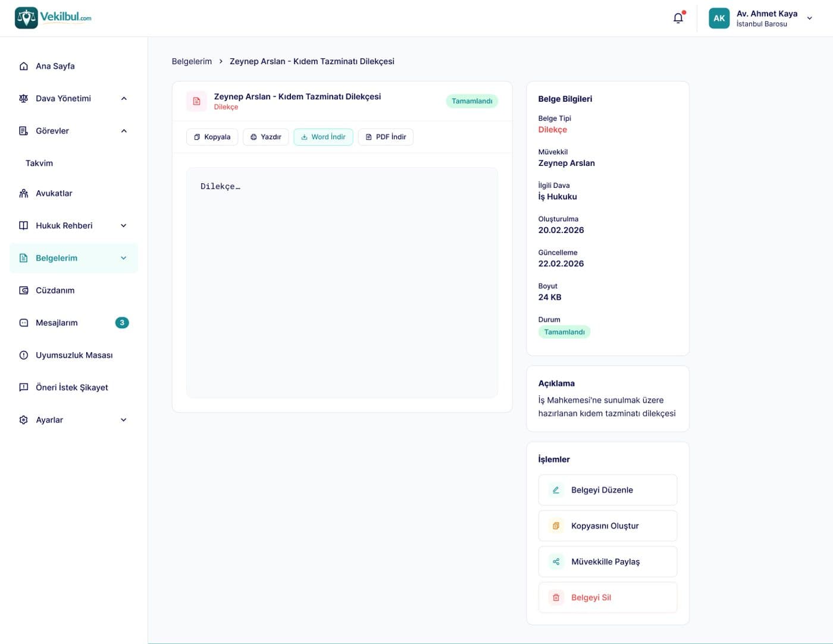Collapse the Görevler section chevron

124,131
